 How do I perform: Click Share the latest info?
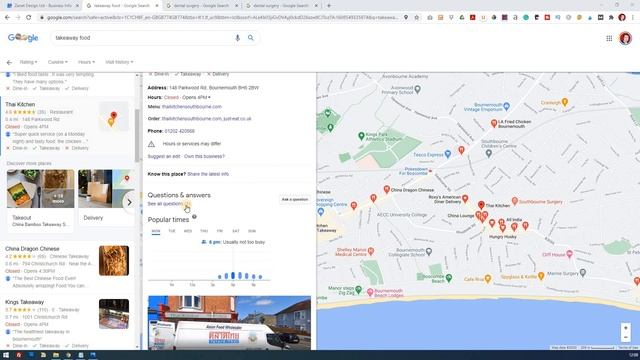[x=208, y=174]
